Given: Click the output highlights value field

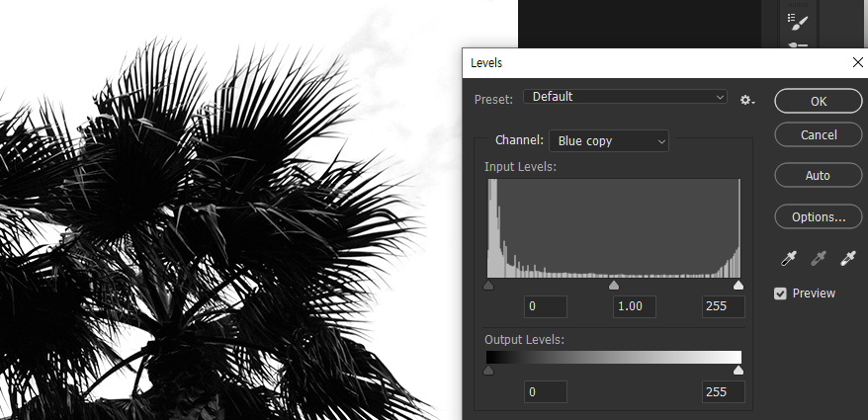Looking at the screenshot, I should [723, 391].
